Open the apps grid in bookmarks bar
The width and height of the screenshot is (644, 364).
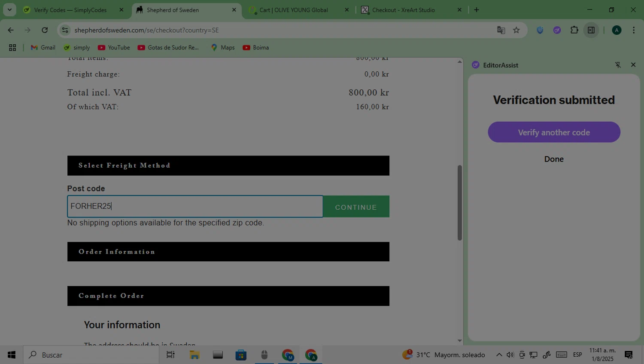tap(12, 48)
